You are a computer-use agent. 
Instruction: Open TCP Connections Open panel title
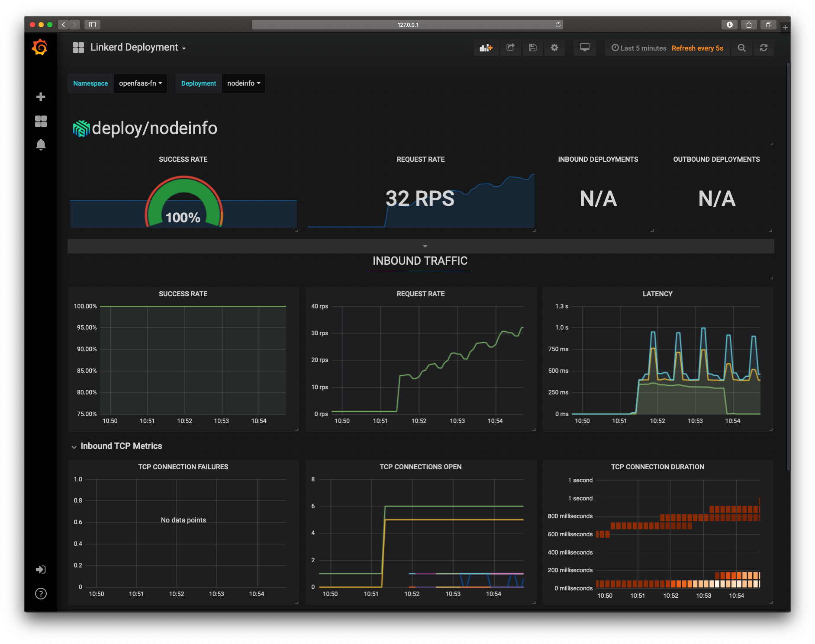(421, 467)
